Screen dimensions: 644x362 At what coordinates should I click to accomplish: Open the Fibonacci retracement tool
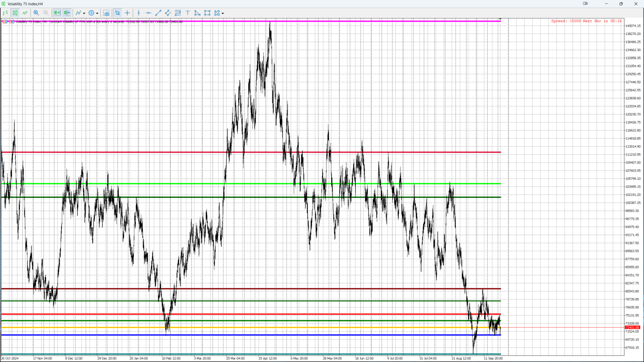[x=178, y=13]
